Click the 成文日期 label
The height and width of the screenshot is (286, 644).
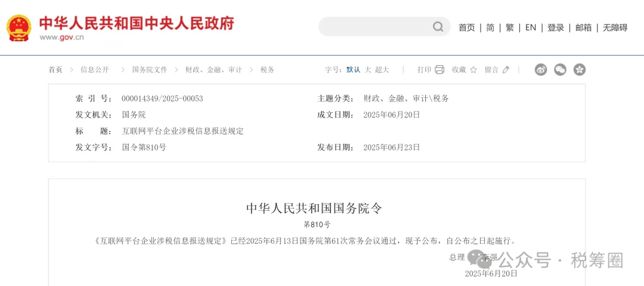point(336,115)
